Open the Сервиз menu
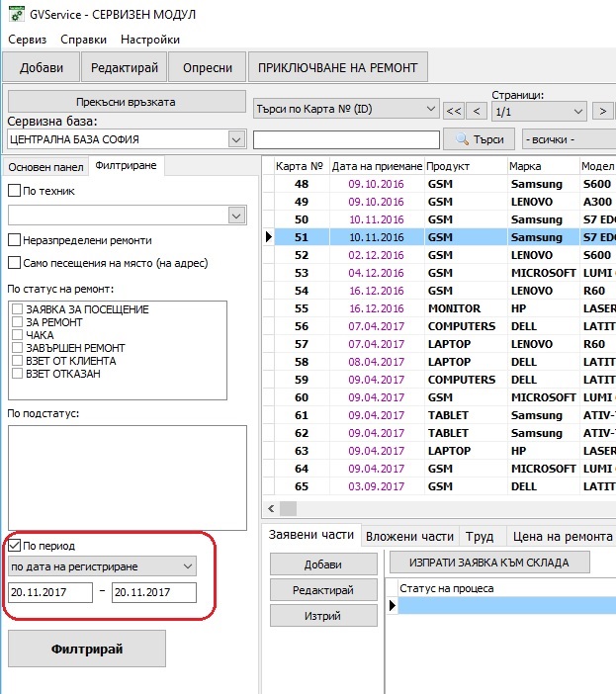This screenshot has height=694, width=616. pos(27,40)
